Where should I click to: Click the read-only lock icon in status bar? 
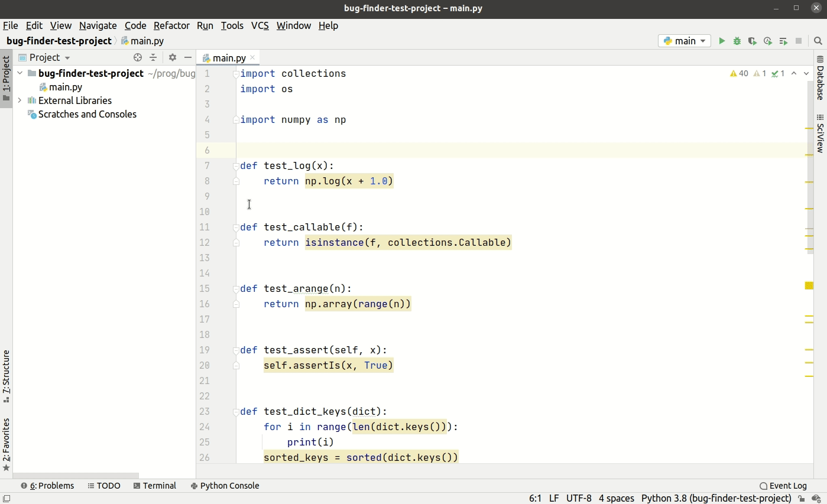click(801, 499)
